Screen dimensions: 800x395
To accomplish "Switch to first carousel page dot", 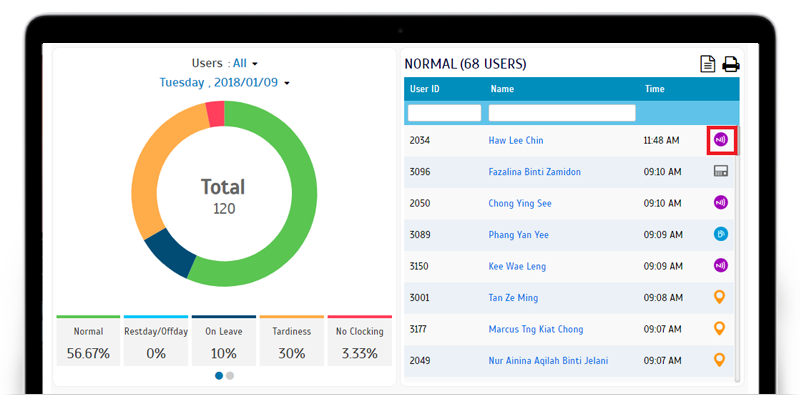I will tap(219, 376).
